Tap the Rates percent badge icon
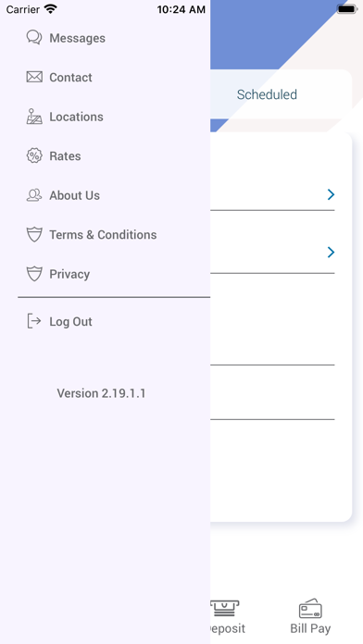Screen dimensions: 363x644 tap(34, 155)
